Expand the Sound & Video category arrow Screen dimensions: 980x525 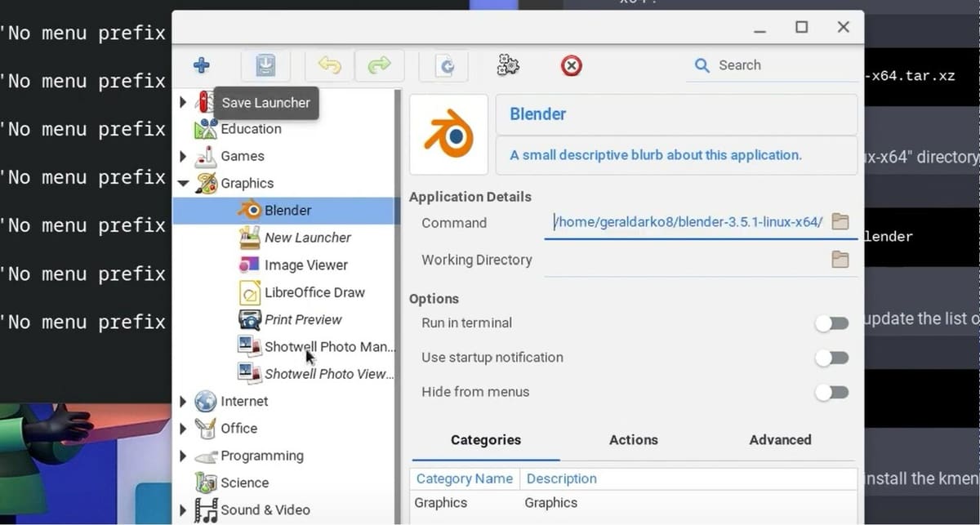tap(183, 510)
